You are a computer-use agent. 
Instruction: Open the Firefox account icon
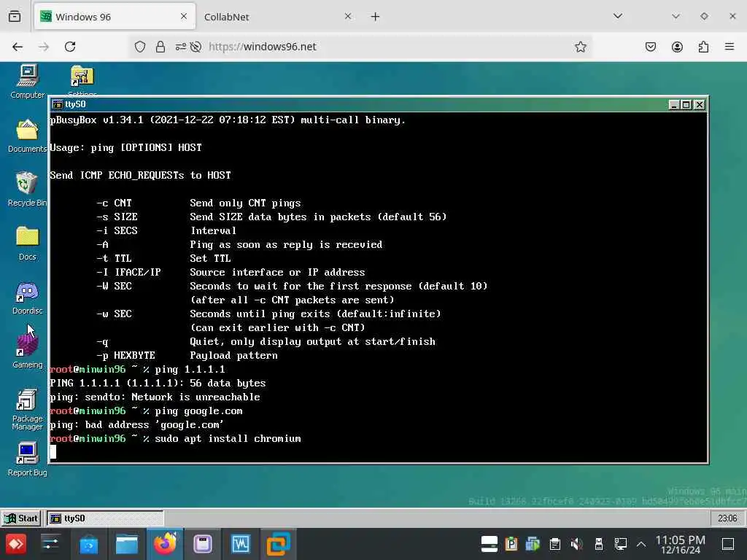pos(677,47)
